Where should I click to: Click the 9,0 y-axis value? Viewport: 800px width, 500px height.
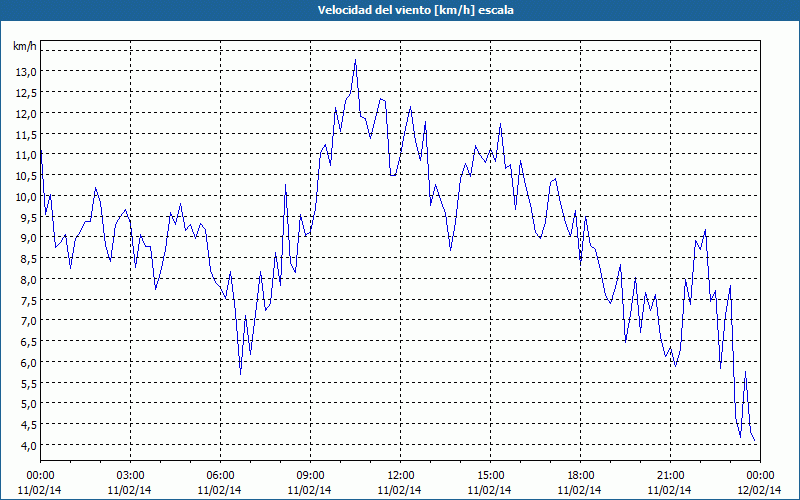pos(29,238)
